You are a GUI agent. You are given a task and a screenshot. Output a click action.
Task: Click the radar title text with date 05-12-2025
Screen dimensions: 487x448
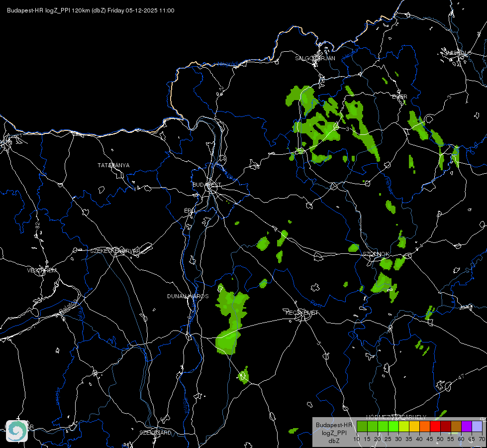pos(91,10)
